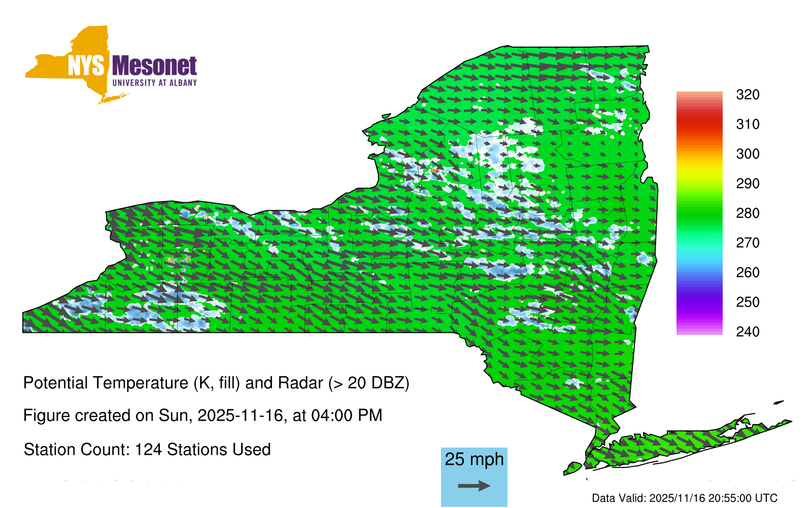Click the large blue radar patch in southwestern New York
812x508 pixels.
[x=152, y=310]
